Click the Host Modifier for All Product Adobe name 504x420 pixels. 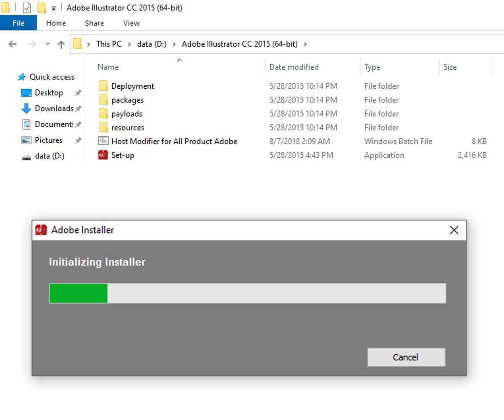coord(174,142)
